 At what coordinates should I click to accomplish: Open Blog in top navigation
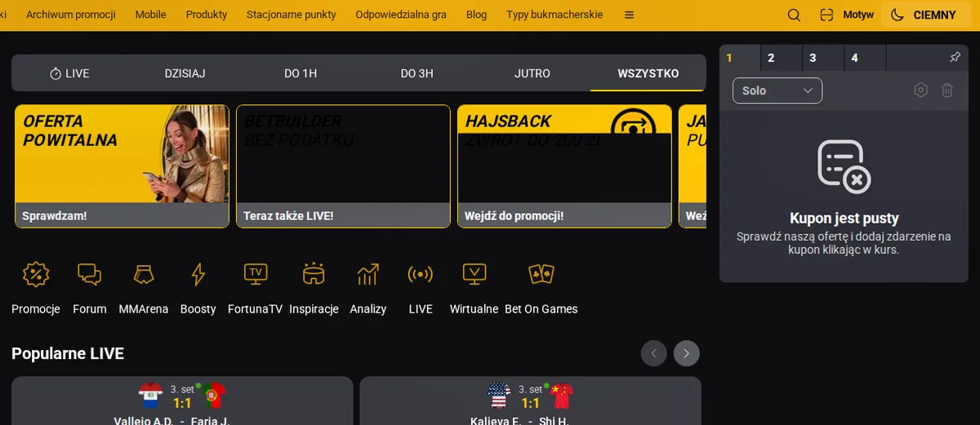click(x=476, y=15)
